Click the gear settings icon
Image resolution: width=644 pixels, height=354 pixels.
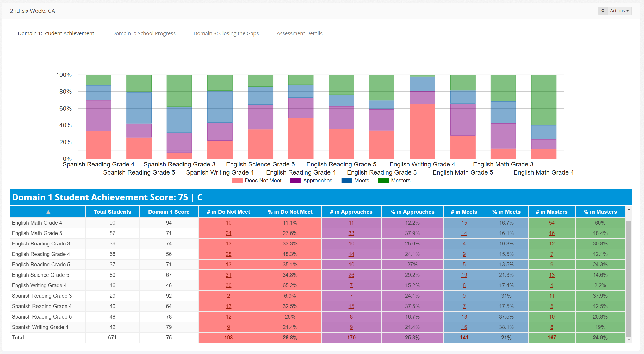pyautogui.click(x=603, y=11)
